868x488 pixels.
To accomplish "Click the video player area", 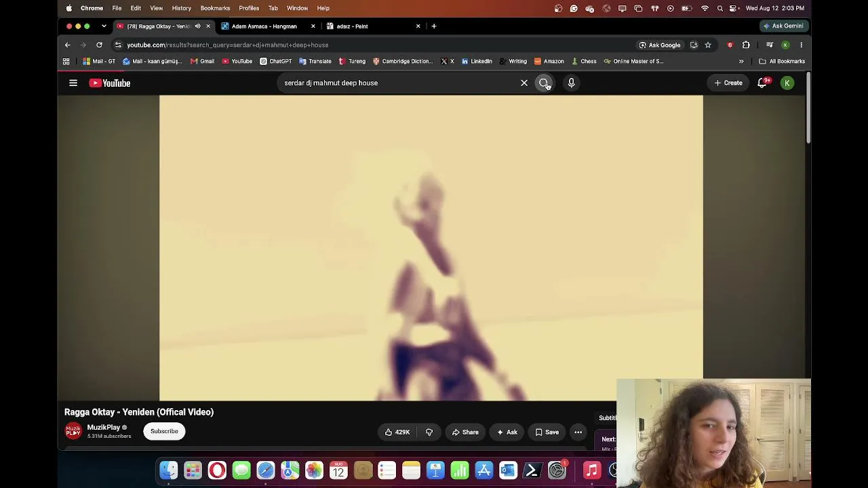I will pyautogui.click(x=431, y=247).
